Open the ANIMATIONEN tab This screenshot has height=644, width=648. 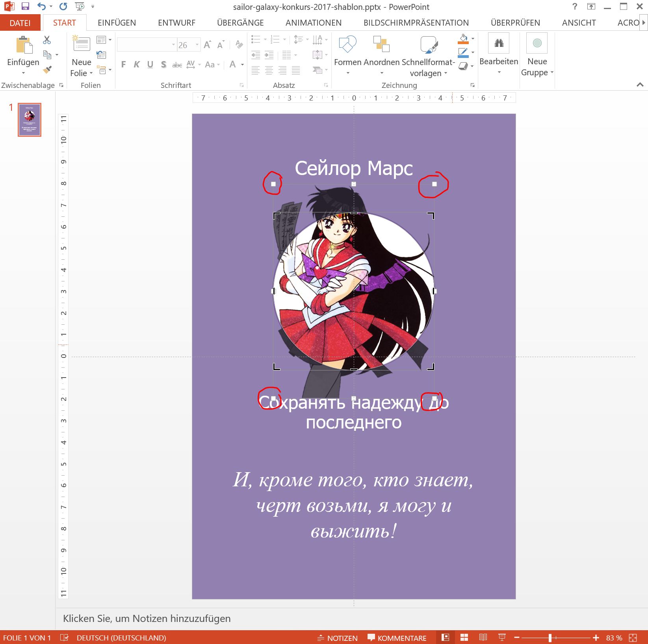tap(313, 23)
